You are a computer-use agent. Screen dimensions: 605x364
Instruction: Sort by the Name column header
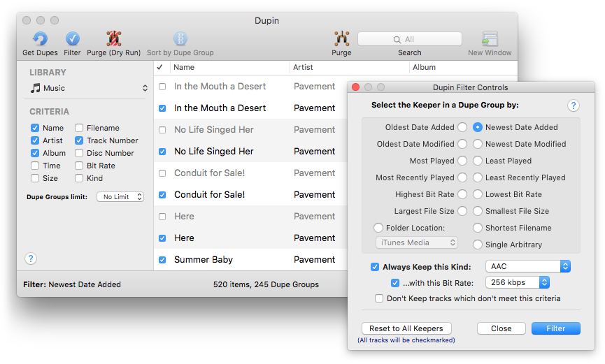pos(230,67)
